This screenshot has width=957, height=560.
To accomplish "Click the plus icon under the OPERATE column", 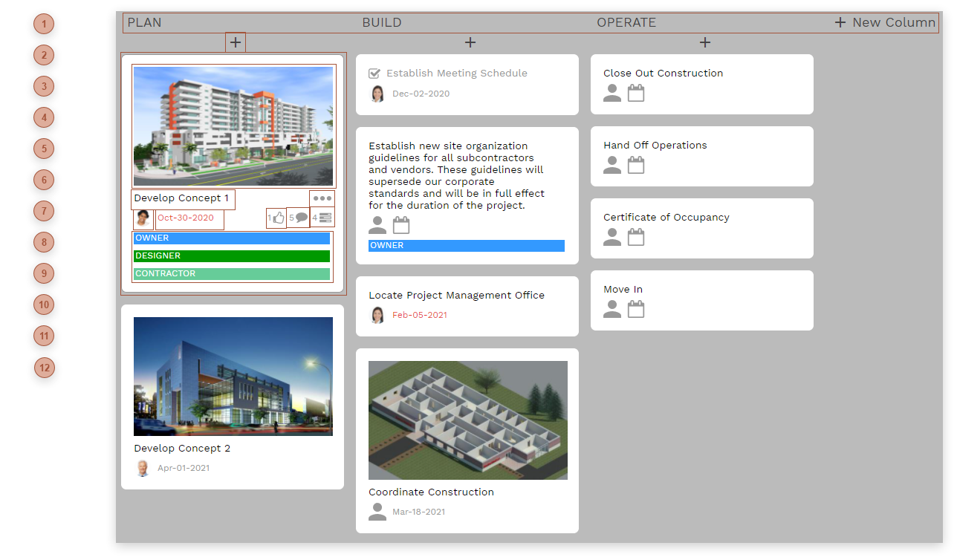I will pos(704,42).
